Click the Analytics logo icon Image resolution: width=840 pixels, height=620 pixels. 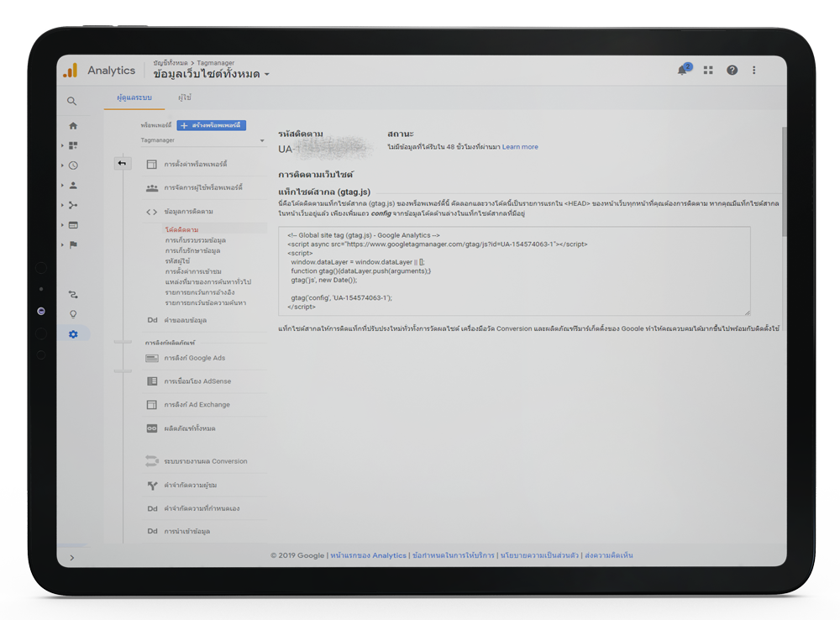tap(71, 71)
